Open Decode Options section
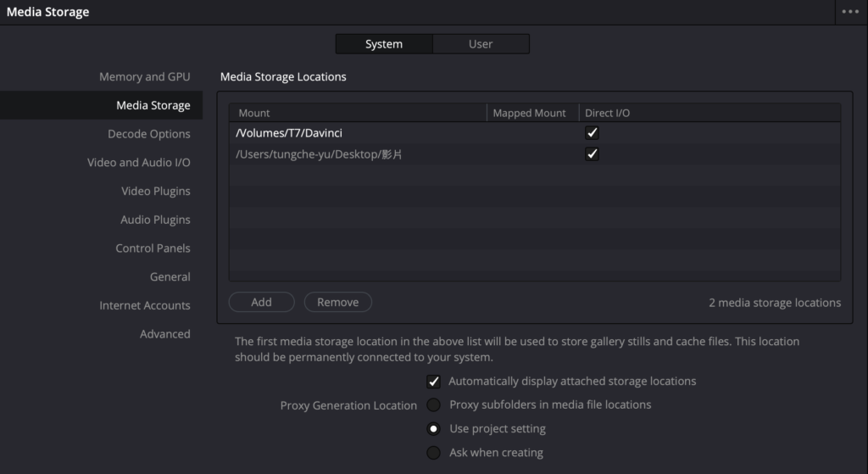Image resolution: width=868 pixels, height=474 pixels. (148, 134)
